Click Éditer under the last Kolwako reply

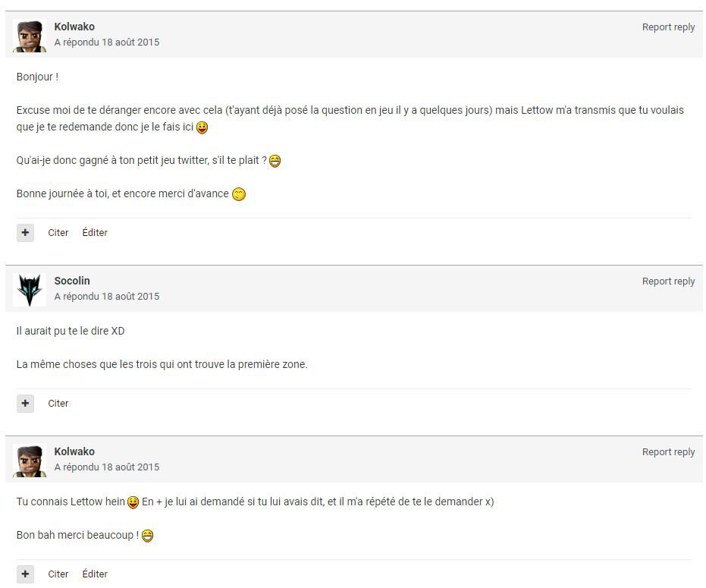point(95,574)
